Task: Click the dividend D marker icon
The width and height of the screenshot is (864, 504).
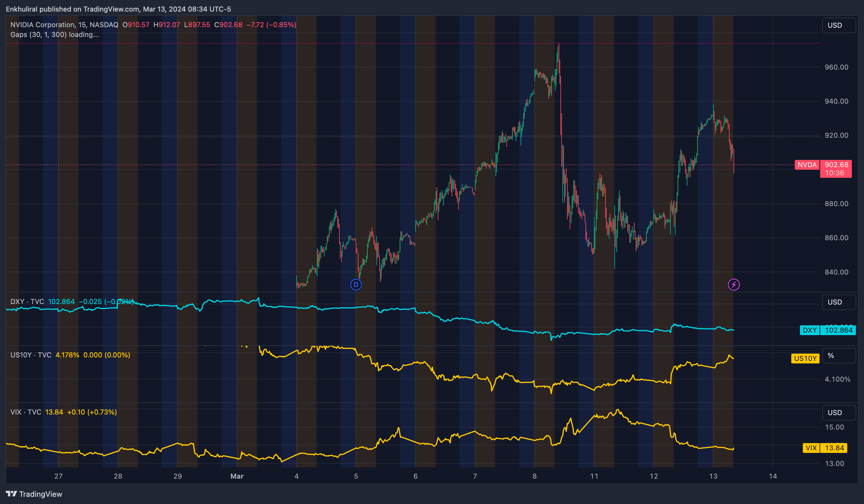Action: coord(356,285)
